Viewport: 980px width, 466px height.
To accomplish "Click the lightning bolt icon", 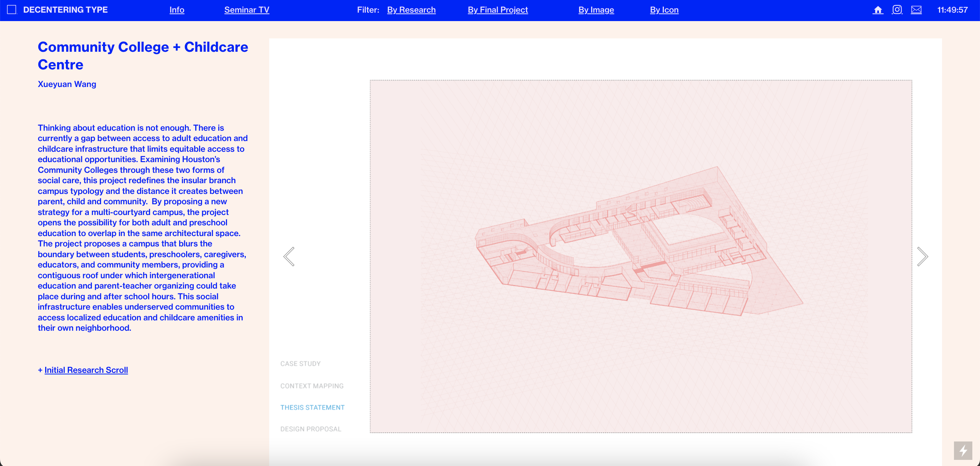I will [x=963, y=451].
